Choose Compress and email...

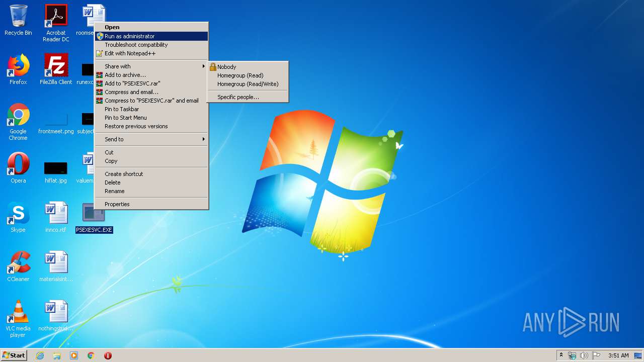coord(151,92)
